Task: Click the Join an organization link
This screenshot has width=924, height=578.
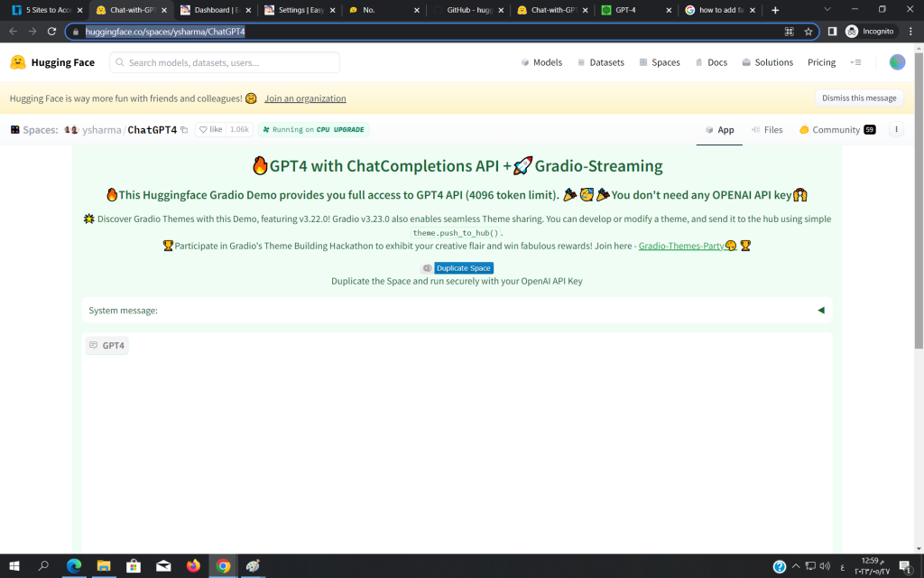Action: click(x=305, y=98)
